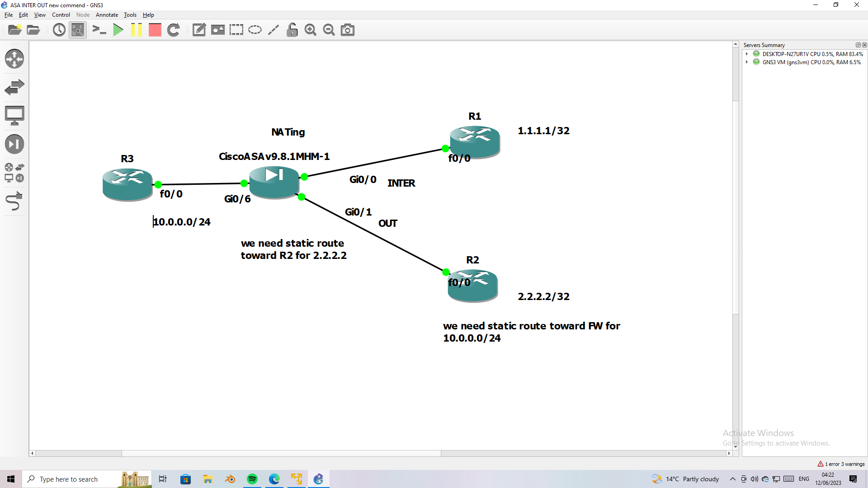
Task: Select the add-a-link tool
Action: [x=14, y=202]
